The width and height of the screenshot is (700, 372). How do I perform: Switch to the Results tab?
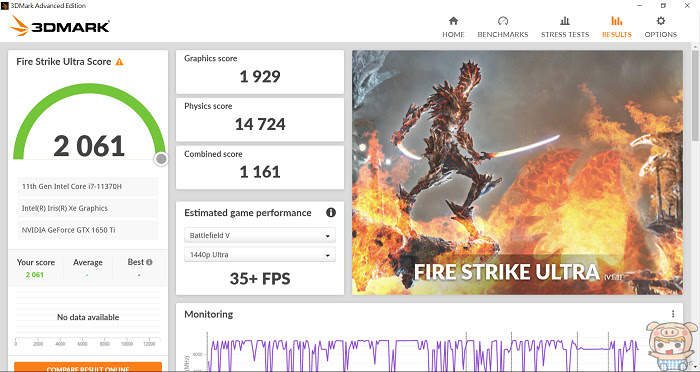617,27
